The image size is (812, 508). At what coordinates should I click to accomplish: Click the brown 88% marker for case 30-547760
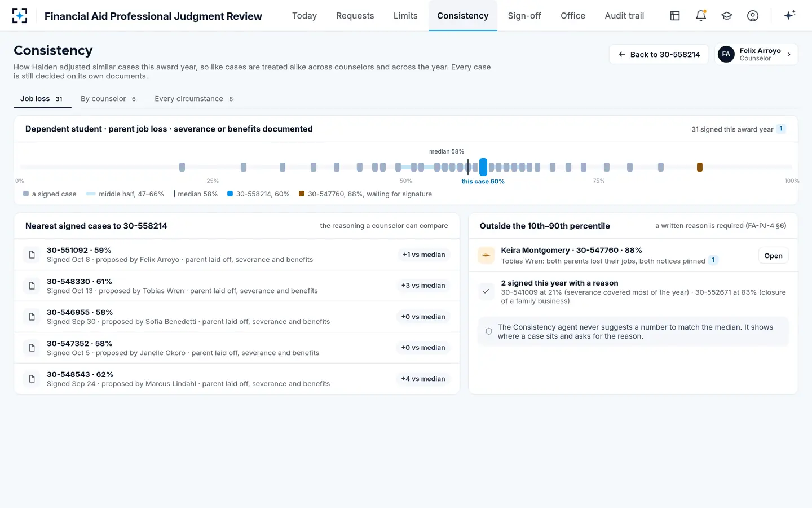(x=700, y=167)
